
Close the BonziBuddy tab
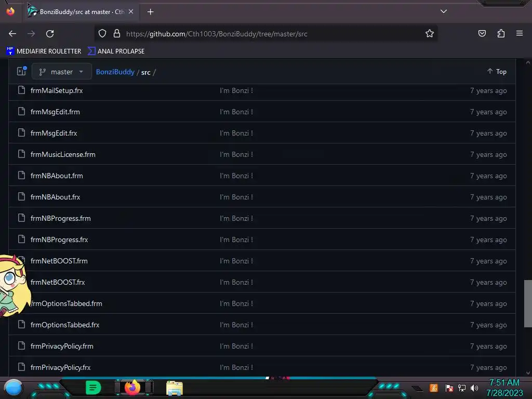point(131,12)
